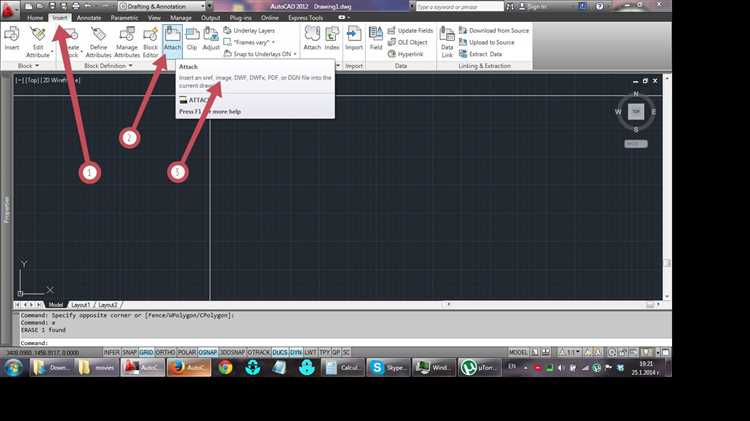
Task: Toggle ORTHO mode
Action: [x=165, y=353]
